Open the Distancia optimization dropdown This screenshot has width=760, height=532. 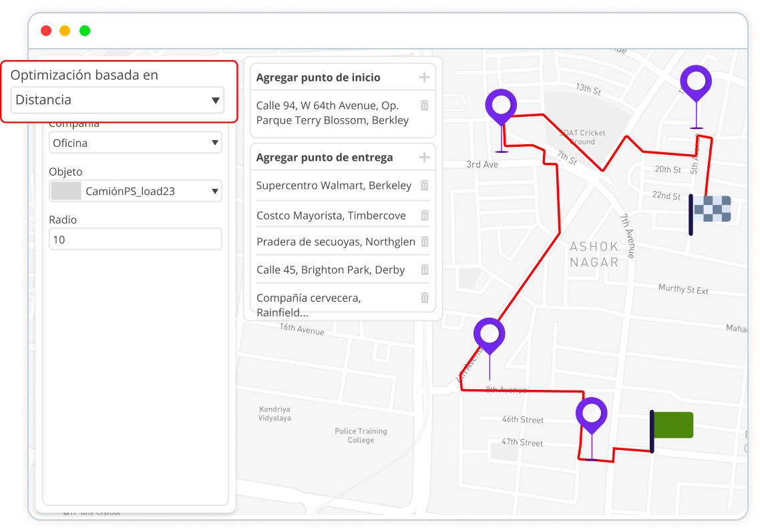click(118, 100)
